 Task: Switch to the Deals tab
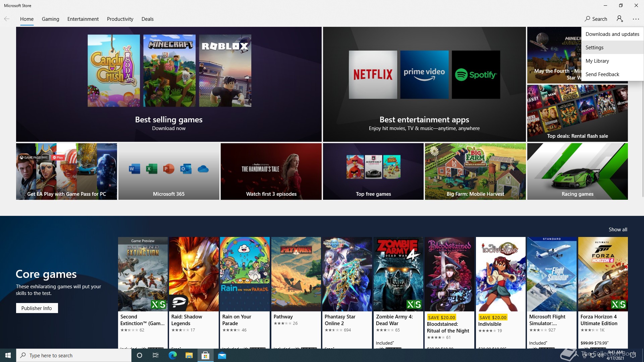[x=148, y=19]
